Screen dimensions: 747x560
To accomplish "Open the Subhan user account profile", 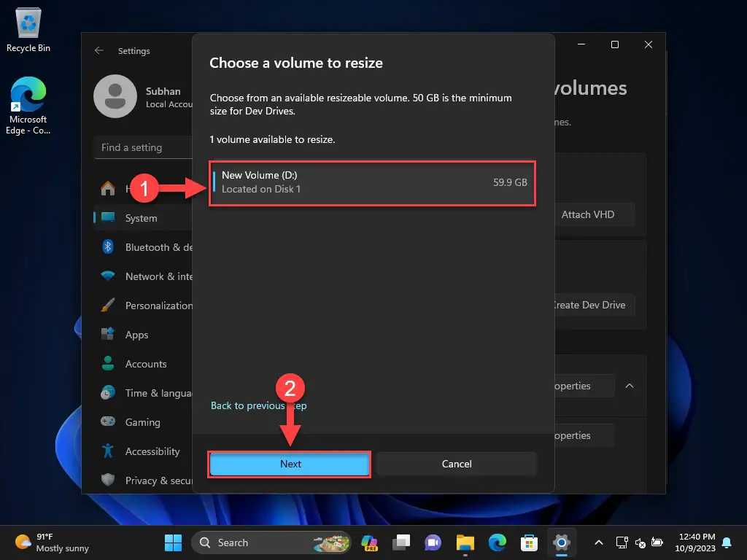I will [144, 97].
